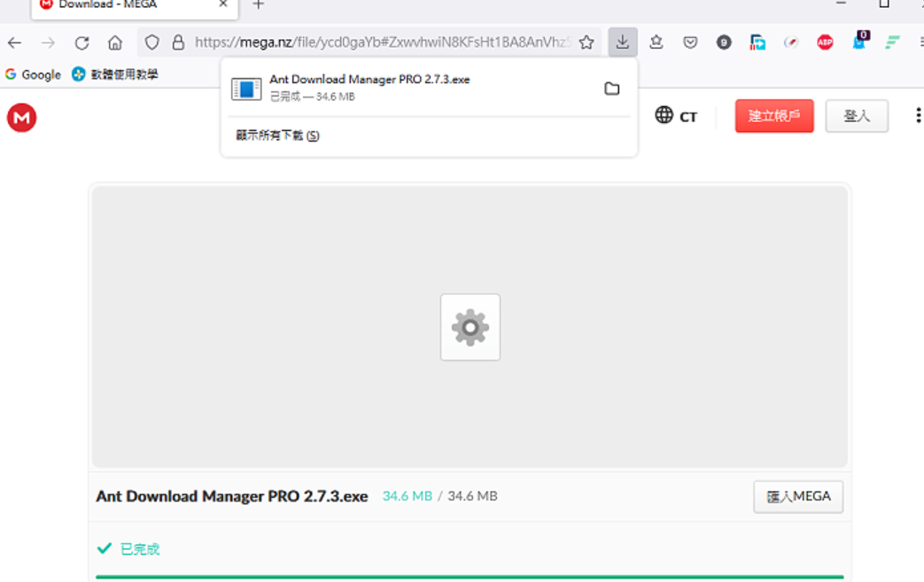
Task: Bookmark this page with the star icon
Action: 586,43
